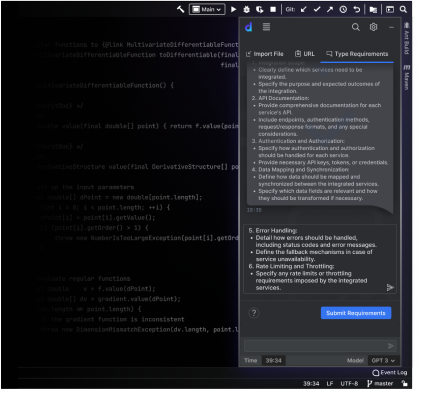This screenshot has width=422, height=394.
Task: Open the plugin hamburger list menu
Action: (266, 27)
